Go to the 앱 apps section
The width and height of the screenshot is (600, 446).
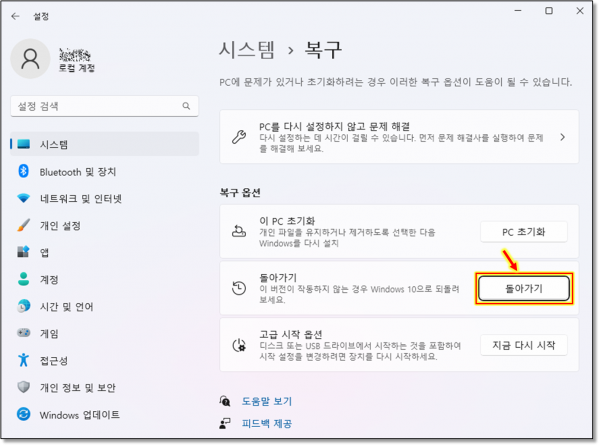click(x=45, y=253)
